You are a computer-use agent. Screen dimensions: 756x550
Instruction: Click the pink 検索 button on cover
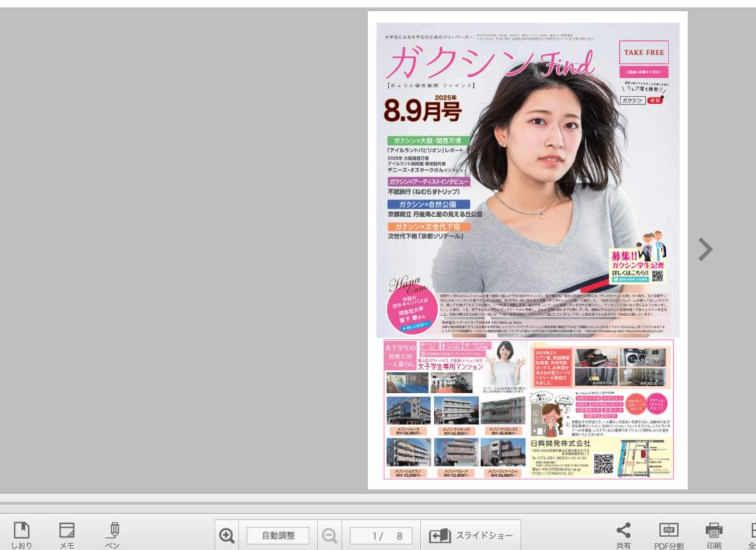coord(655,100)
